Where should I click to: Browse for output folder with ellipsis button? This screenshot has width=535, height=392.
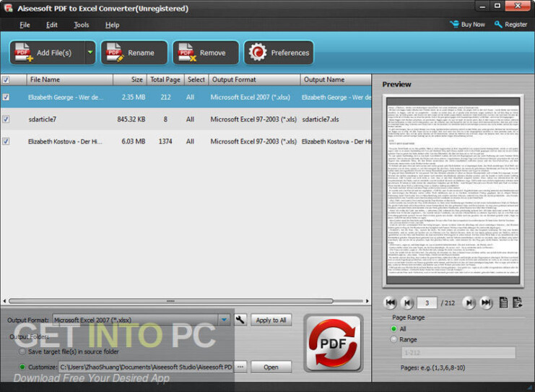pyautogui.click(x=240, y=367)
